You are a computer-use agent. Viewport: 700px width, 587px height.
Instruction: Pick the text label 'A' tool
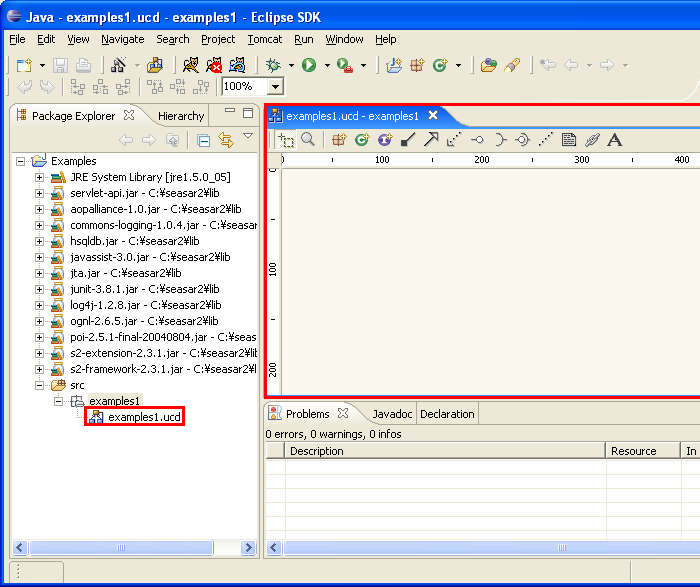(x=615, y=140)
